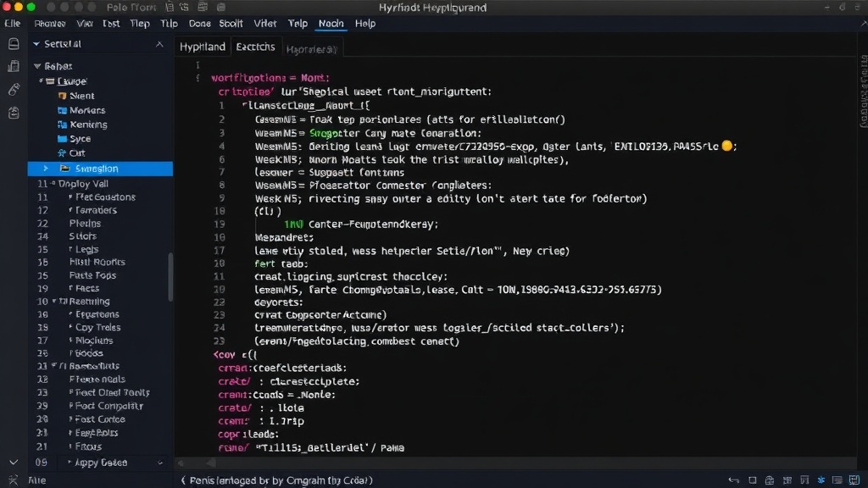Click the third title bar icon after Pele Ftorrt
This screenshot has width=868, height=488.
click(x=203, y=7)
